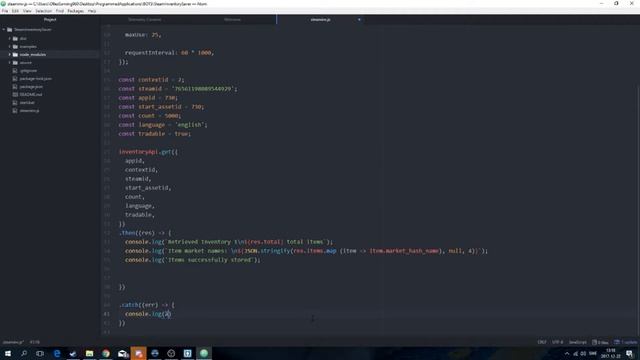Open the Help menu
The image size is (640, 360).
point(92,11)
